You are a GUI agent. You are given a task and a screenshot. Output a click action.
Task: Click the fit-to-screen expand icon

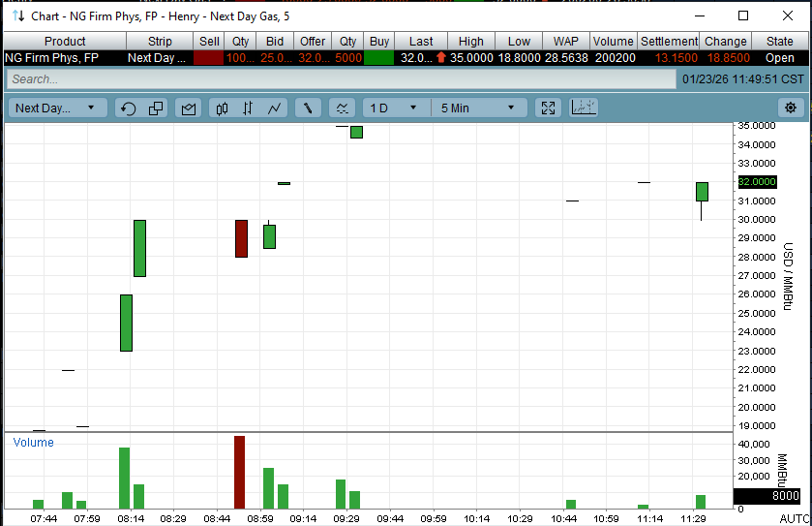click(x=548, y=108)
